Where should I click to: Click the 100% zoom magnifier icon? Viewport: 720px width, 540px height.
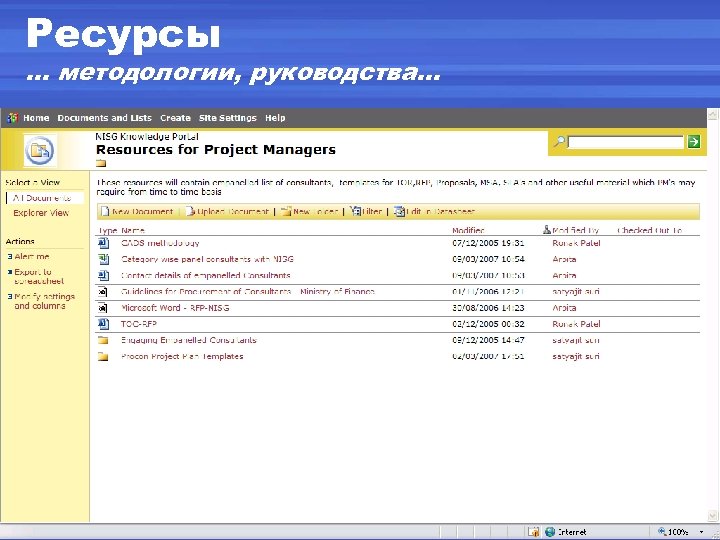point(662,532)
